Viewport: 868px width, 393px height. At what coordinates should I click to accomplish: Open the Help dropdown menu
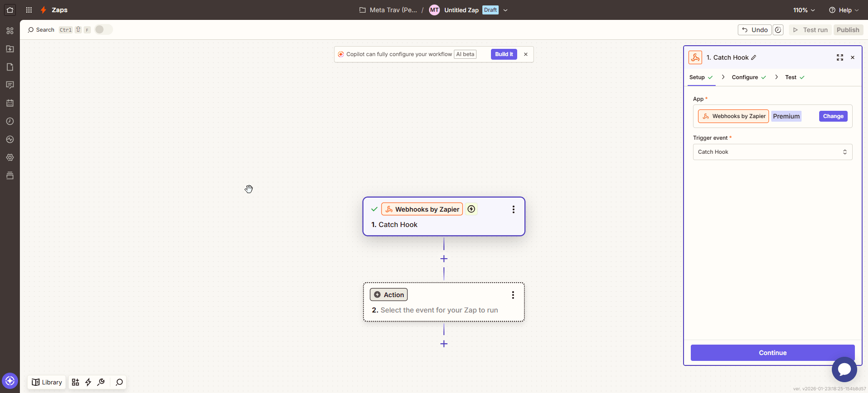coord(844,10)
